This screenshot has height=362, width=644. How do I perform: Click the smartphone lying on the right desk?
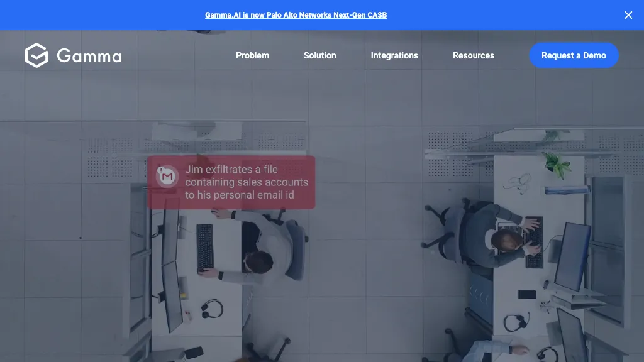[527, 294]
